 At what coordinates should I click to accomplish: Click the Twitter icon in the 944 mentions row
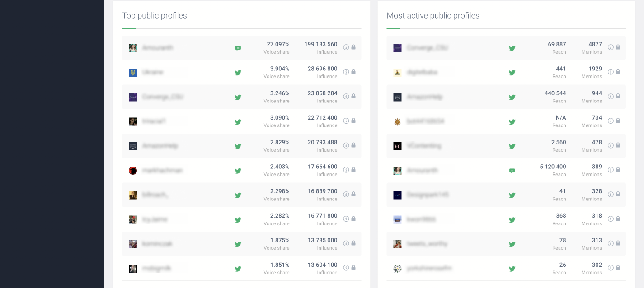tap(512, 97)
